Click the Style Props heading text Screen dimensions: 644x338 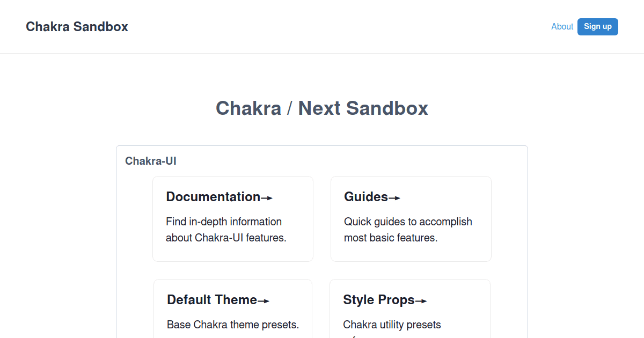pos(380,300)
